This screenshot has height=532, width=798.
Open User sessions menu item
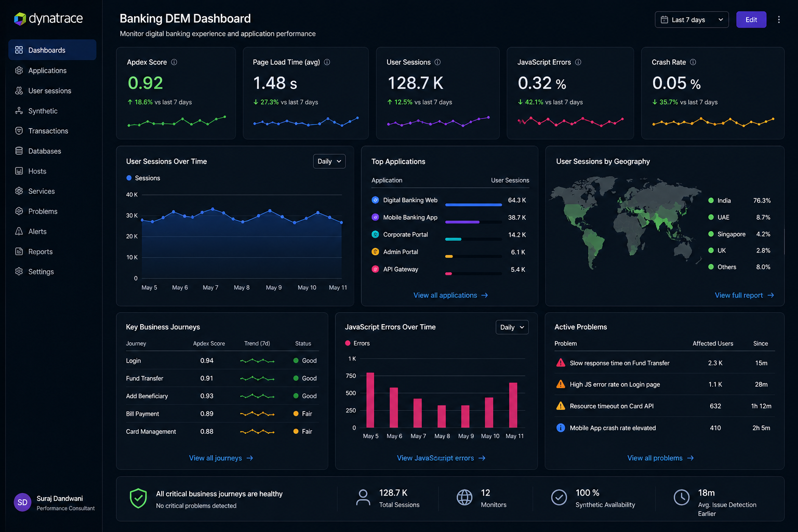[52, 90]
